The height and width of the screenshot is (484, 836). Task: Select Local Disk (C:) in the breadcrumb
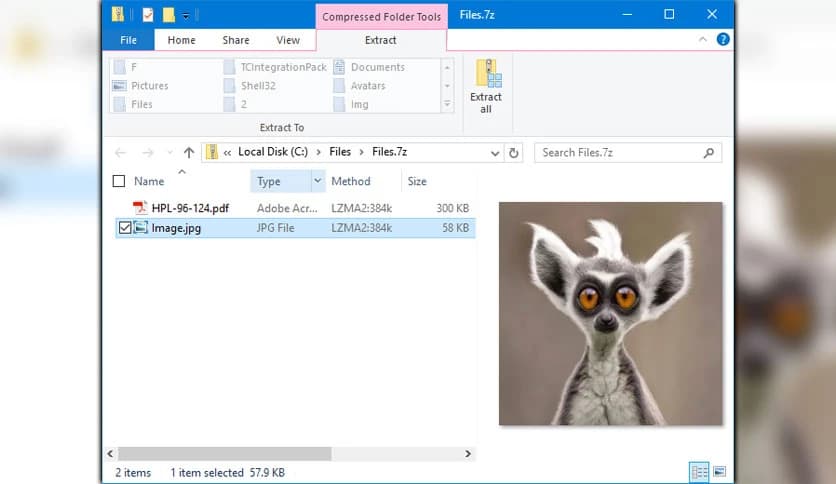click(274, 153)
